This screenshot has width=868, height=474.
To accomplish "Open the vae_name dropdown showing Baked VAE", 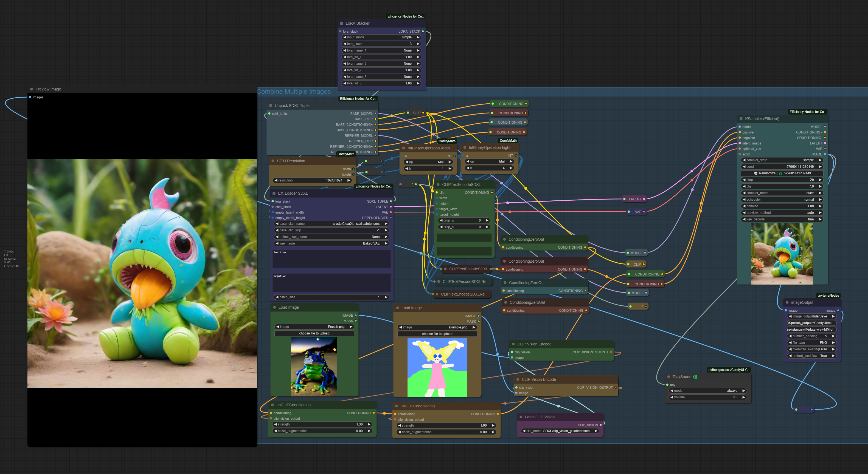I will point(332,243).
